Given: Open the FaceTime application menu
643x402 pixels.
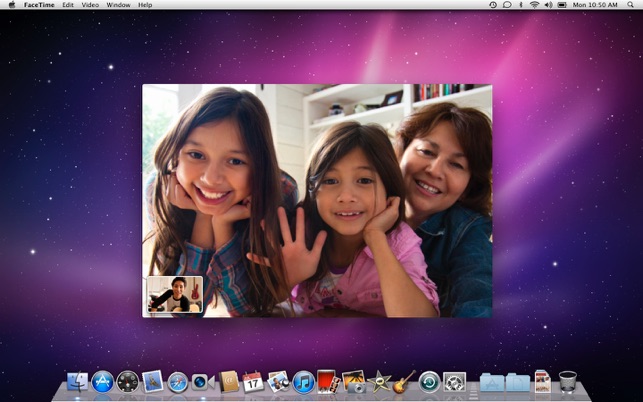Looking at the screenshot, I should click(39, 5).
